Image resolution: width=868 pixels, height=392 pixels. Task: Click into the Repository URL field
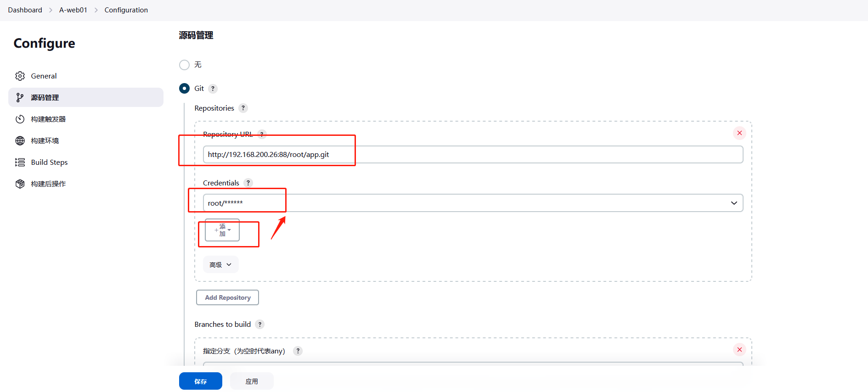pyautogui.click(x=473, y=155)
